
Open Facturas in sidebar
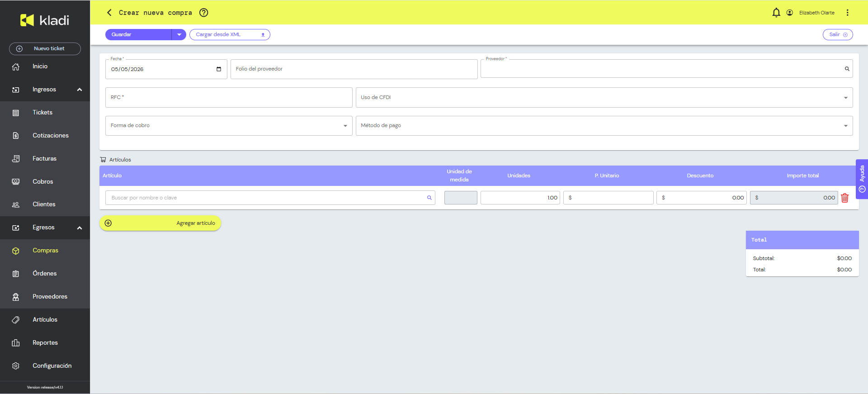point(44,159)
